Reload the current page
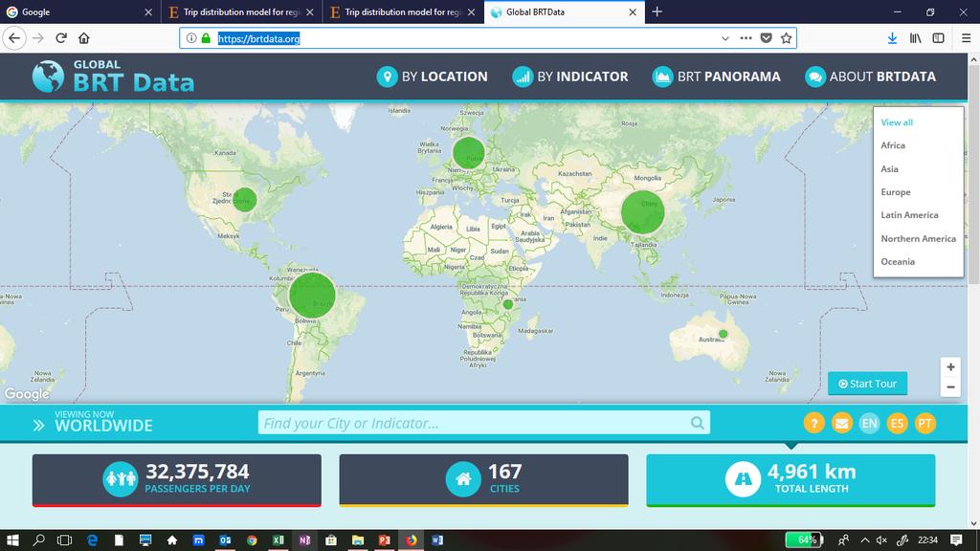Viewport: 980px width, 551px height. tap(61, 38)
